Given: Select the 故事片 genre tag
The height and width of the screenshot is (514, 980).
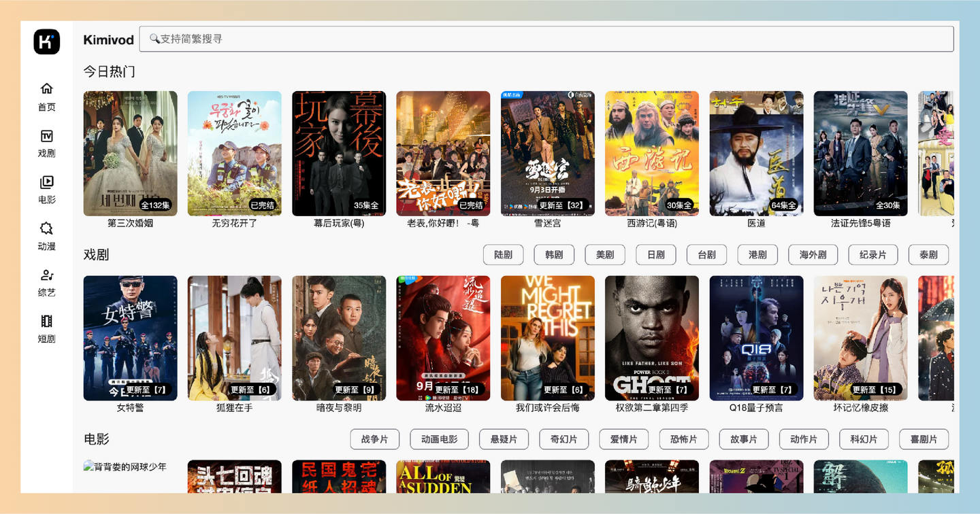Looking at the screenshot, I should [x=744, y=439].
